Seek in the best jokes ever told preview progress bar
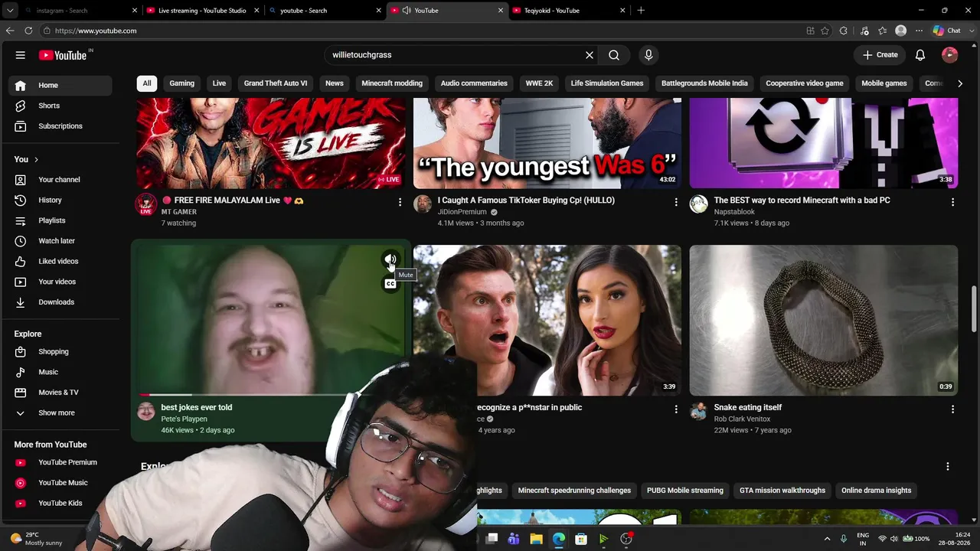980x551 pixels. [245, 395]
